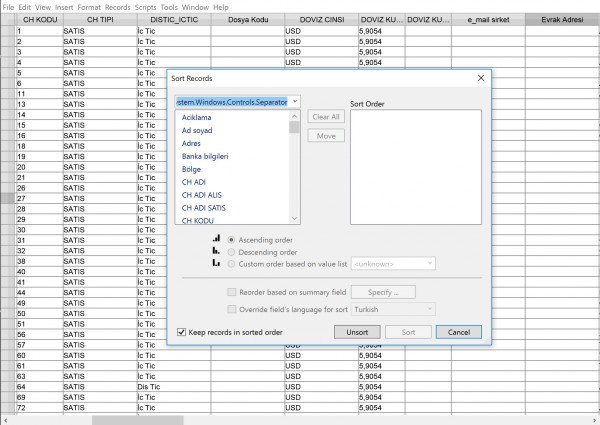Open the Turkish language dropdown
The image size is (600, 425).
(430, 309)
